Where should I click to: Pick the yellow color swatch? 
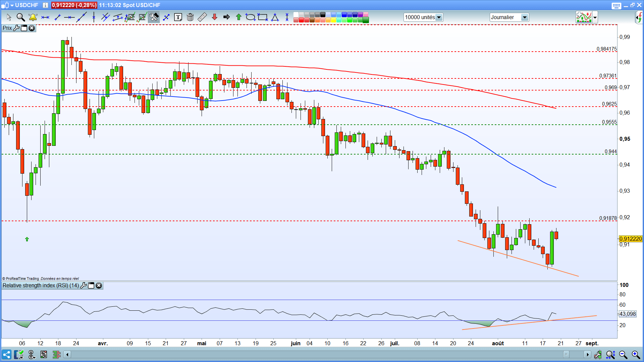(x=333, y=20)
